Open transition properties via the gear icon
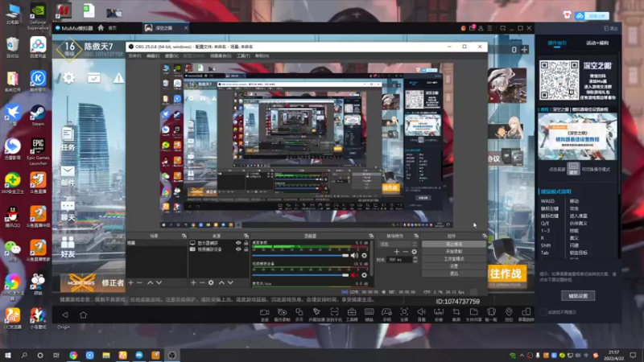The width and height of the screenshot is (644, 362). [414, 252]
